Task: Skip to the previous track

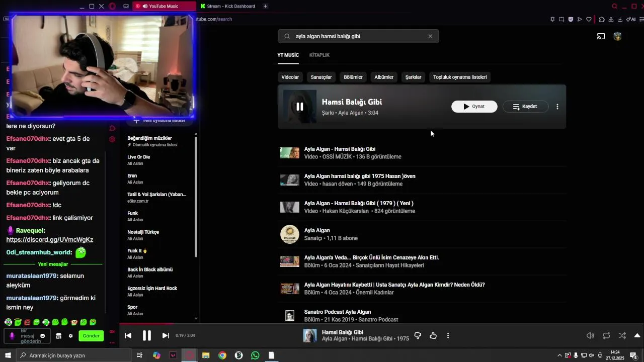Action: tap(128, 335)
